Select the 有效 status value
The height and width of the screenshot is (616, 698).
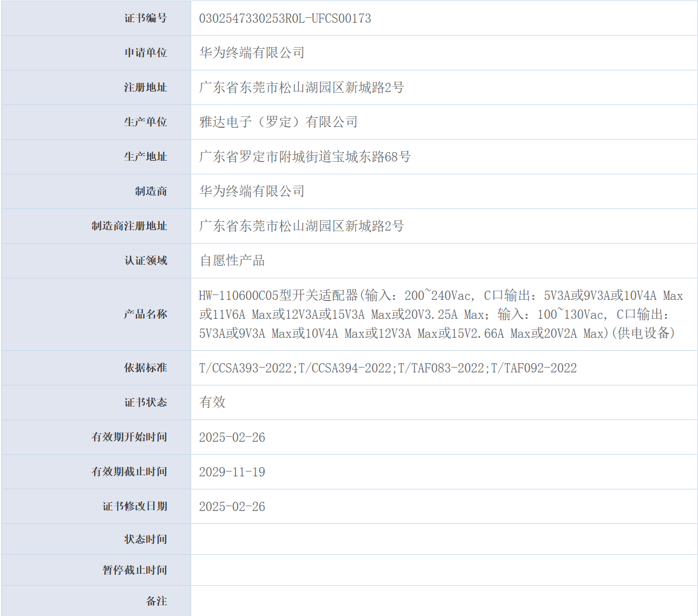coord(212,402)
